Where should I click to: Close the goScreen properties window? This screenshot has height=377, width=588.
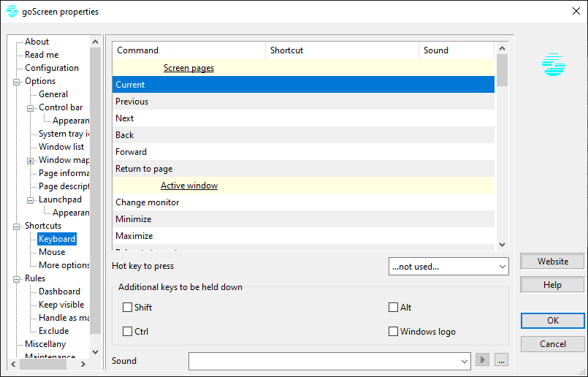point(576,11)
